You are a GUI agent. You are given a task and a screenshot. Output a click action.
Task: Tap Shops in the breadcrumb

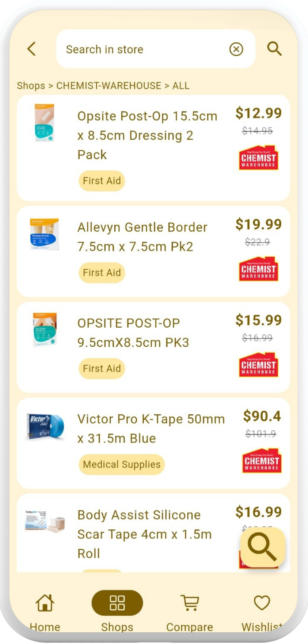click(x=31, y=86)
